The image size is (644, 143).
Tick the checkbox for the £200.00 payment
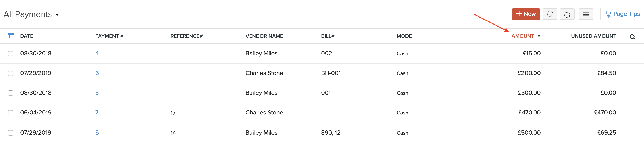pos(11,73)
